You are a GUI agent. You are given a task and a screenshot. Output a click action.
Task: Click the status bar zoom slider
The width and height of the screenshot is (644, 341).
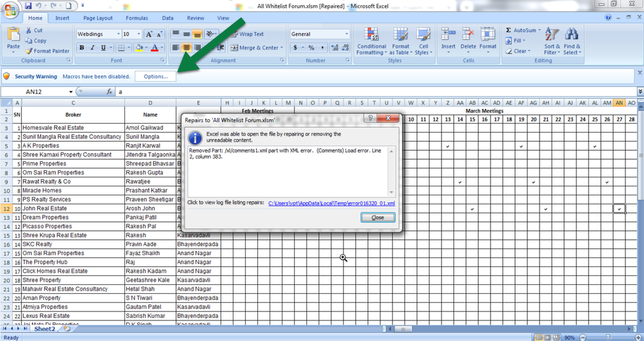click(609, 337)
